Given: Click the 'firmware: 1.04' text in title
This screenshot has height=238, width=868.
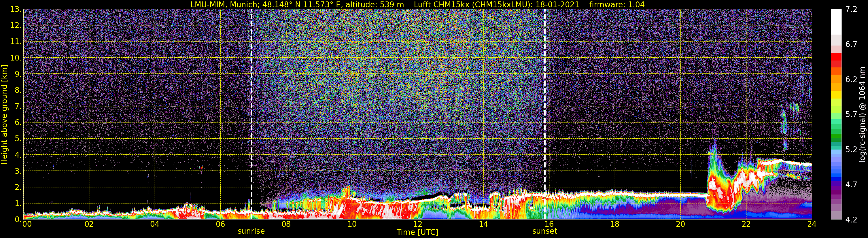Looking at the screenshot, I should (x=617, y=4).
